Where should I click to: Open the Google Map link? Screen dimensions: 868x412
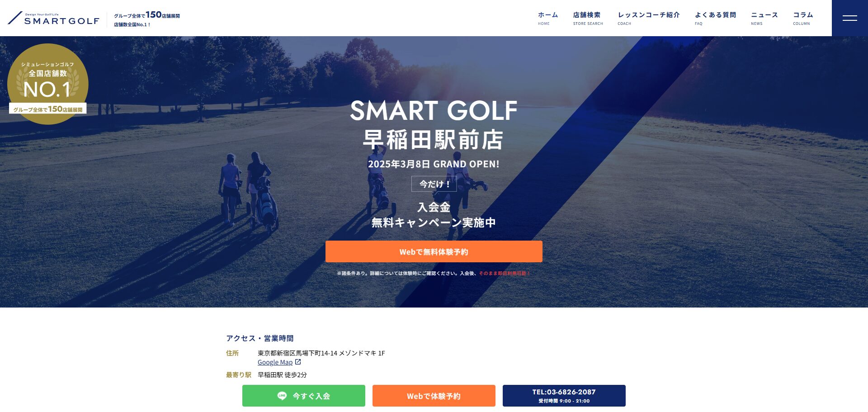pyautogui.click(x=275, y=362)
